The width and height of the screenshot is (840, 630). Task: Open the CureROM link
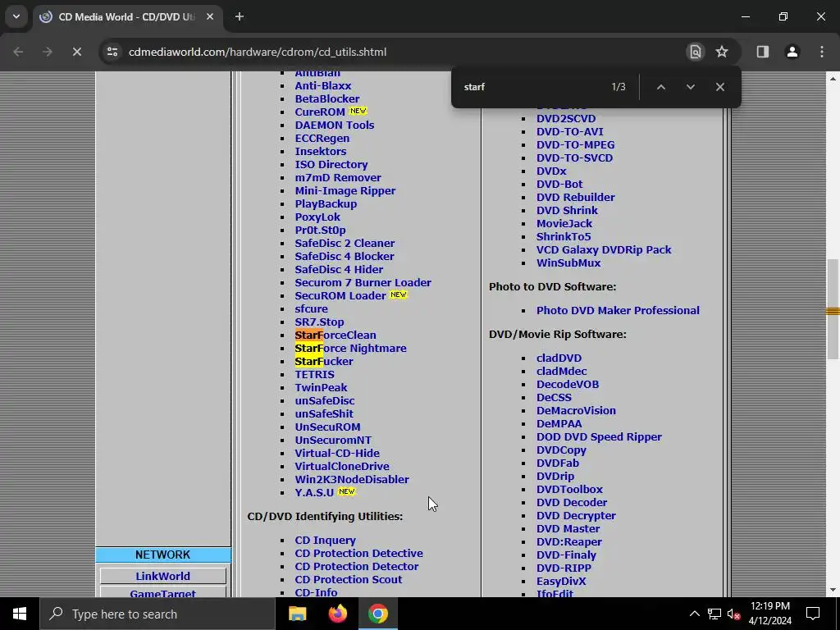[320, 112]
